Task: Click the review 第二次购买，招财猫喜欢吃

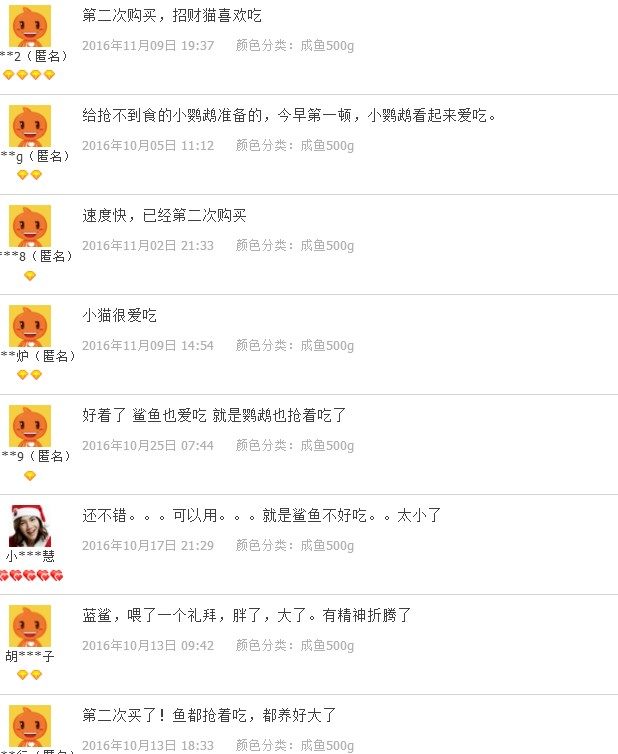Action: [172, 15]
